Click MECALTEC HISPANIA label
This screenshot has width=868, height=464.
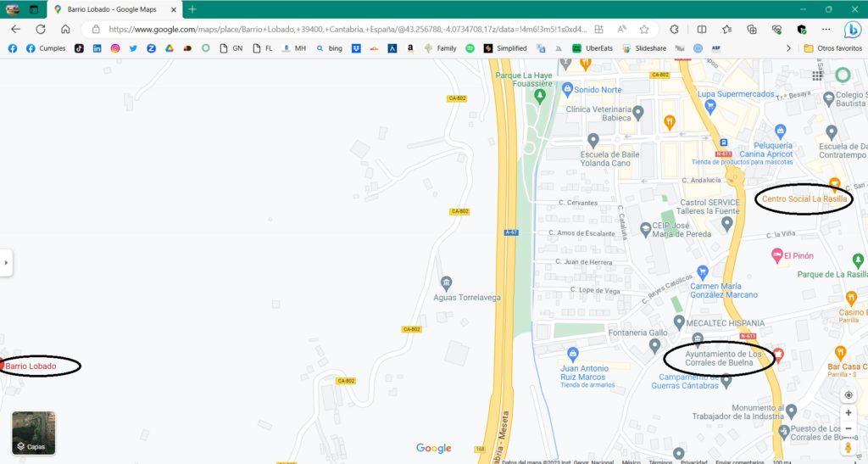(x=726, y=323)
